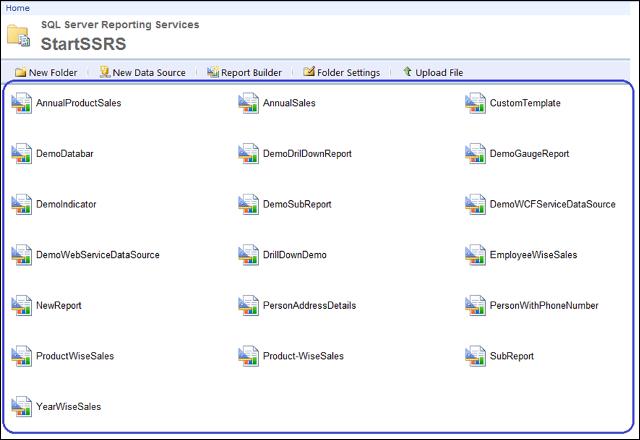Open the YearWiseSales report link
Screen dimensions: 640x440
68,407
